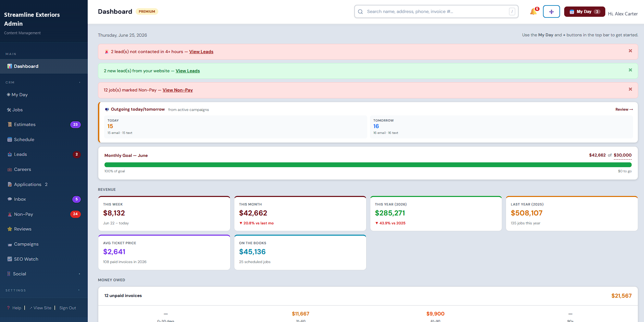
Task: Open Schedule in the sidebar
Action: pos(44,139)
